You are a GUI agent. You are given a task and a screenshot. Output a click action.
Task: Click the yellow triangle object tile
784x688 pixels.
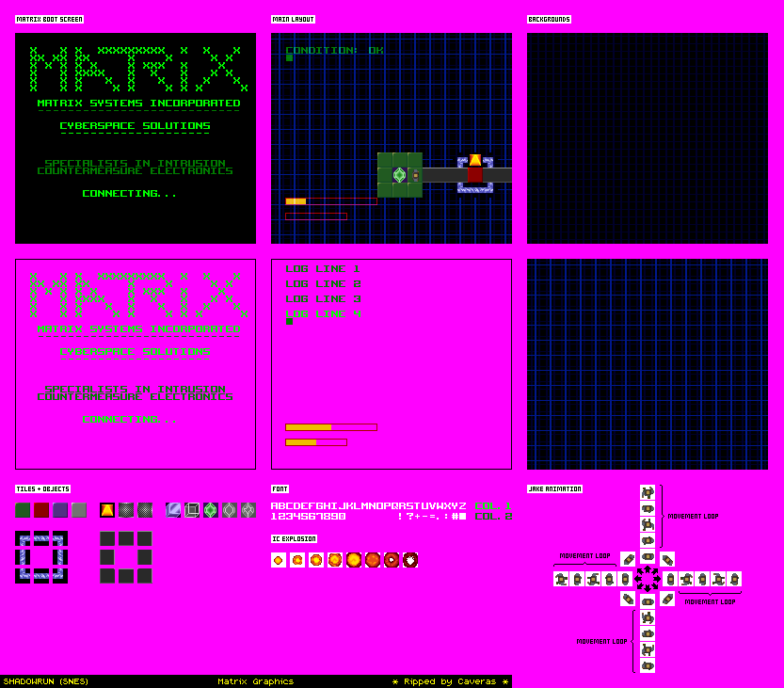coord(107,510)
